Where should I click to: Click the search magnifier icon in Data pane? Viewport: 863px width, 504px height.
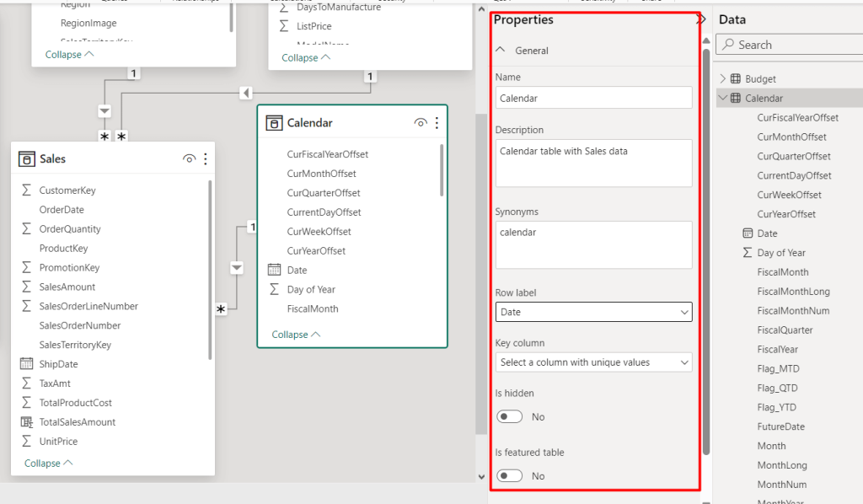(728, 44)
